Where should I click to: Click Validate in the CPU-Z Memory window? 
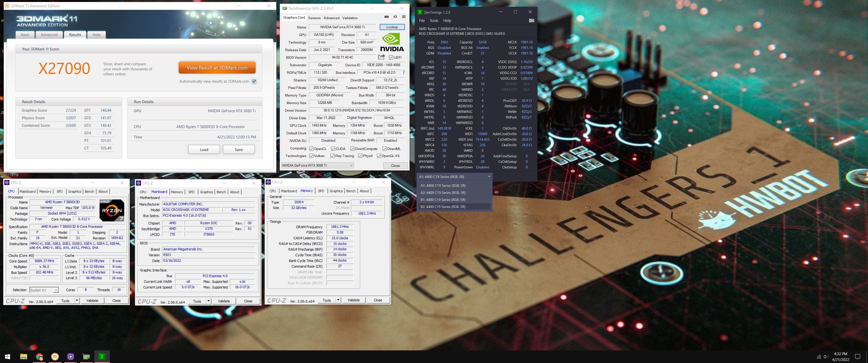[x=354, y=300]
